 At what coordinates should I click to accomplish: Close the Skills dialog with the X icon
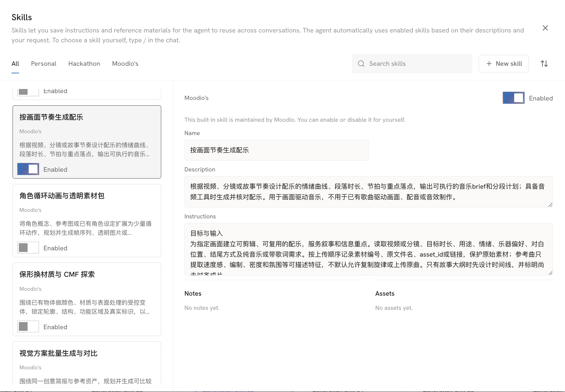point(545,28)
